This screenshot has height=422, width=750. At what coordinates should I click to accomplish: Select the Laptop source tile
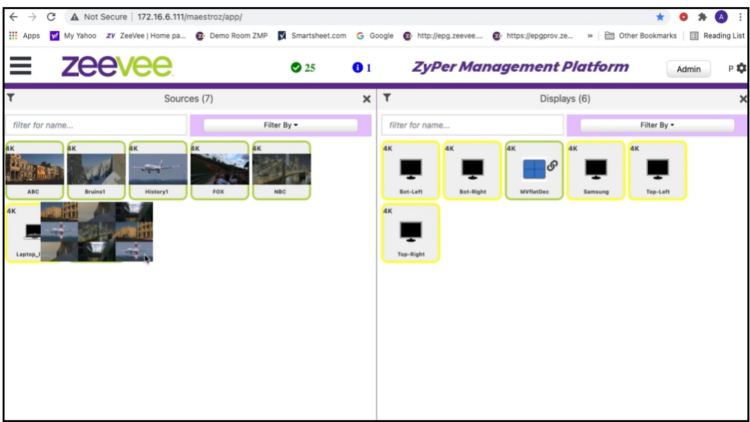pyautogui.click(x=23, y=233)
